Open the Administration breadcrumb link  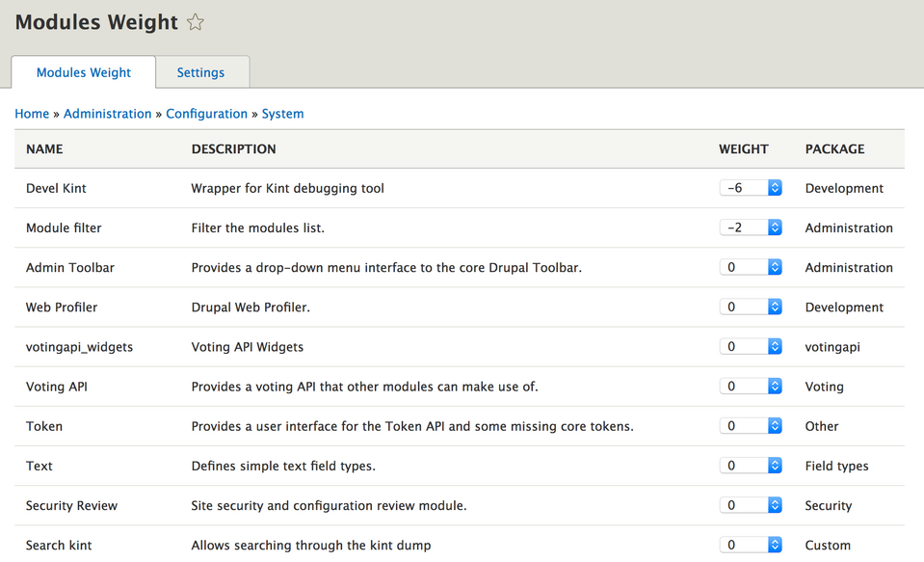click(x=108, y=114)
